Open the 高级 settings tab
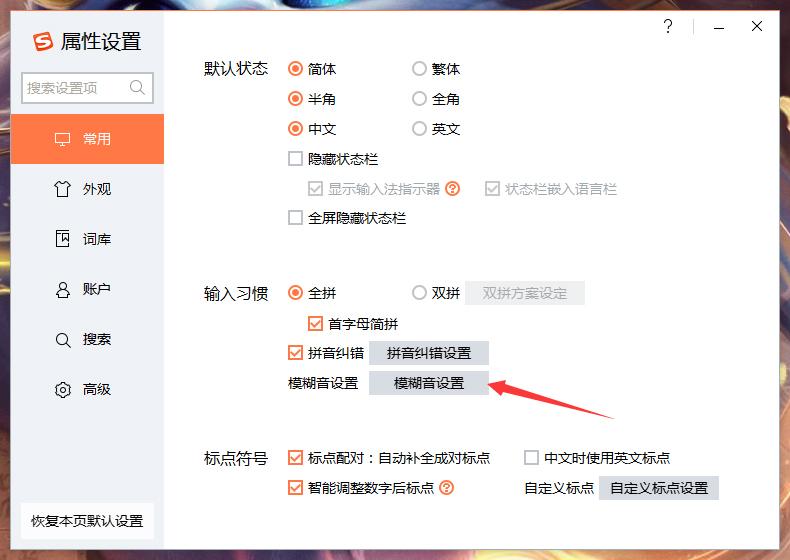The height and width of the screenshot is (560, 790). 87,390
